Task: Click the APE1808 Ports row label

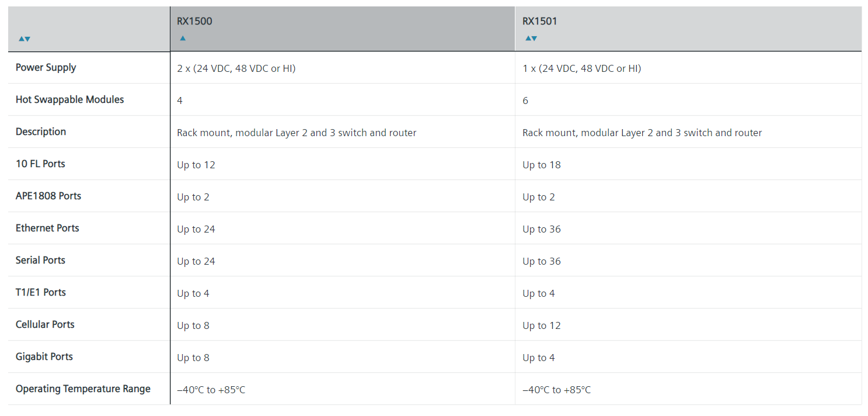Action: 48,196
